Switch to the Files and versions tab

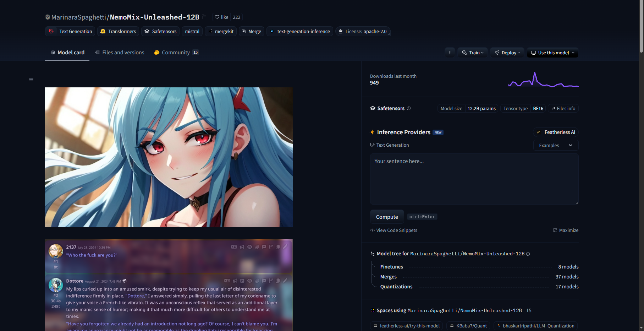pos(119,53)
